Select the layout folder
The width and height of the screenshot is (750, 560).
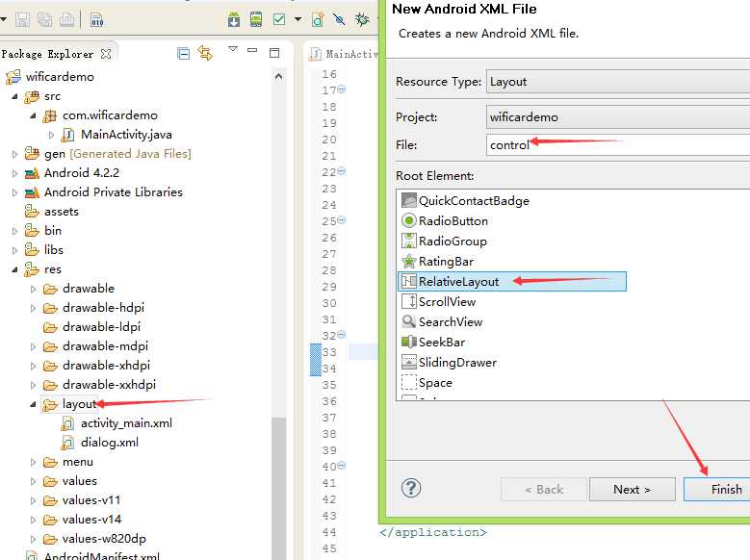[x=79, y=404]
